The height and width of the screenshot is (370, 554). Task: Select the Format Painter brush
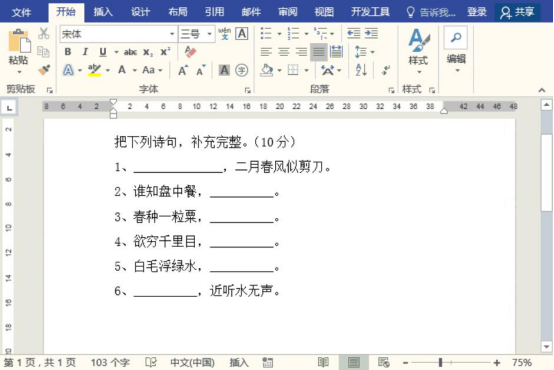44,70
